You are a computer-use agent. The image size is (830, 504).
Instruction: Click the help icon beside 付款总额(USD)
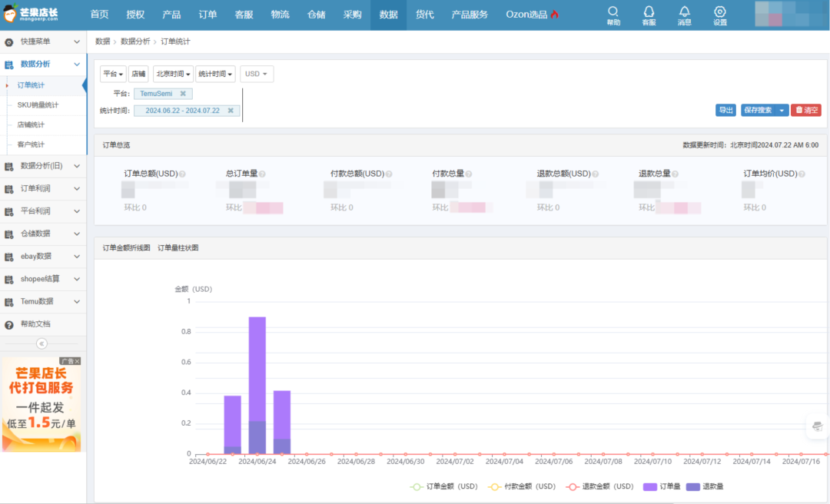tap(389, 174)
